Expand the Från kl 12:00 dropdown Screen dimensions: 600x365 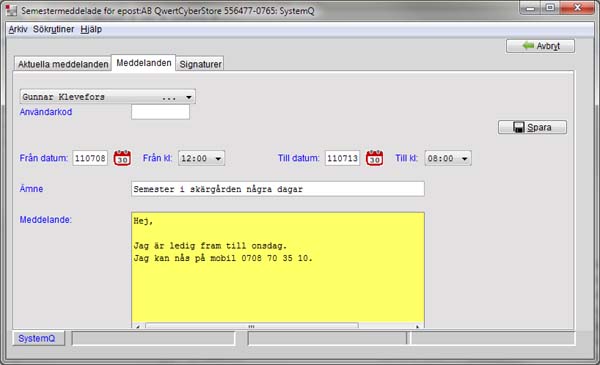coord(201,158)
